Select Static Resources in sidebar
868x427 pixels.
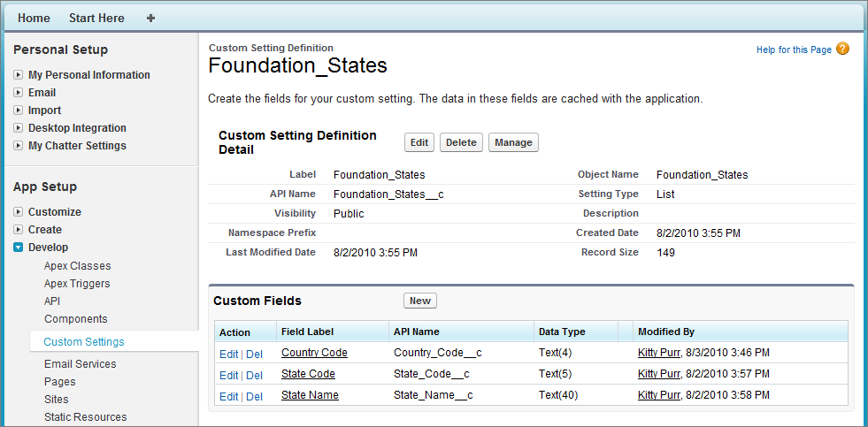tap(86, 417)
